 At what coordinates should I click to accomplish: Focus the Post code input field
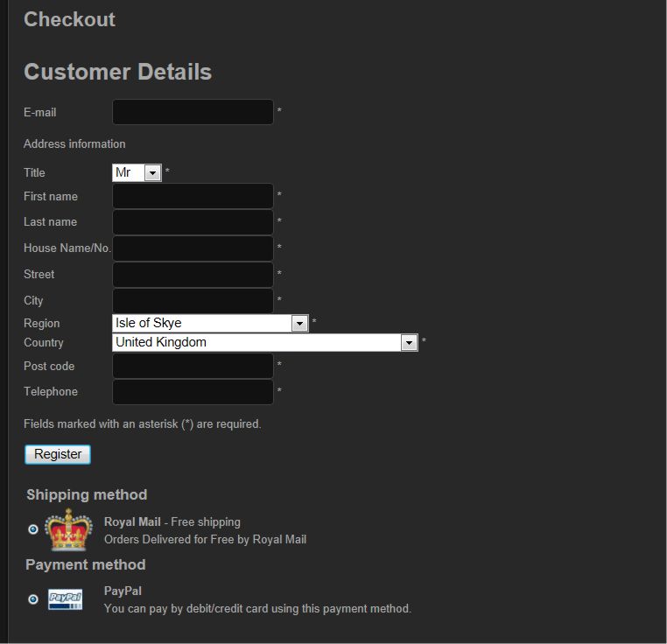click(193, 366)
